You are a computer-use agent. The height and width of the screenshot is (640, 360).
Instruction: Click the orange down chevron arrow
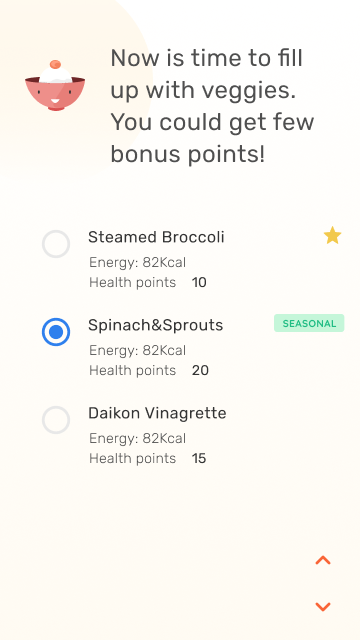pos(323,607)
